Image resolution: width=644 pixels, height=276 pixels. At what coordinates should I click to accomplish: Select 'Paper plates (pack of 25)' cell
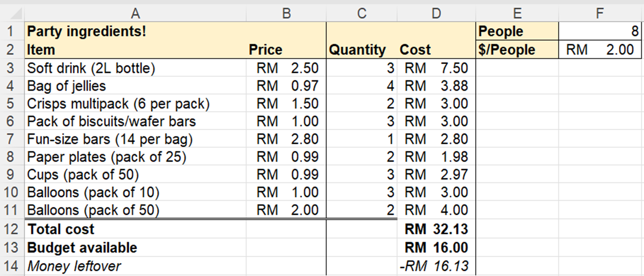click(x=135, y=157)
